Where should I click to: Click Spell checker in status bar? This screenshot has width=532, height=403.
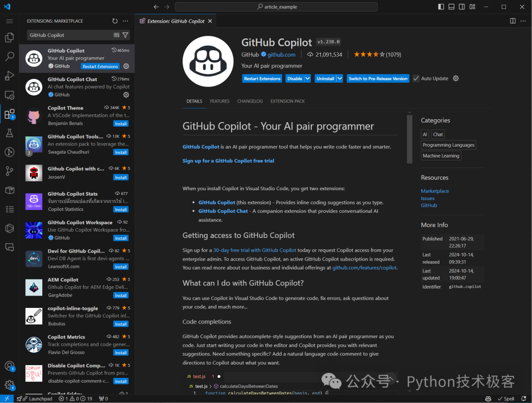(506, 399)
